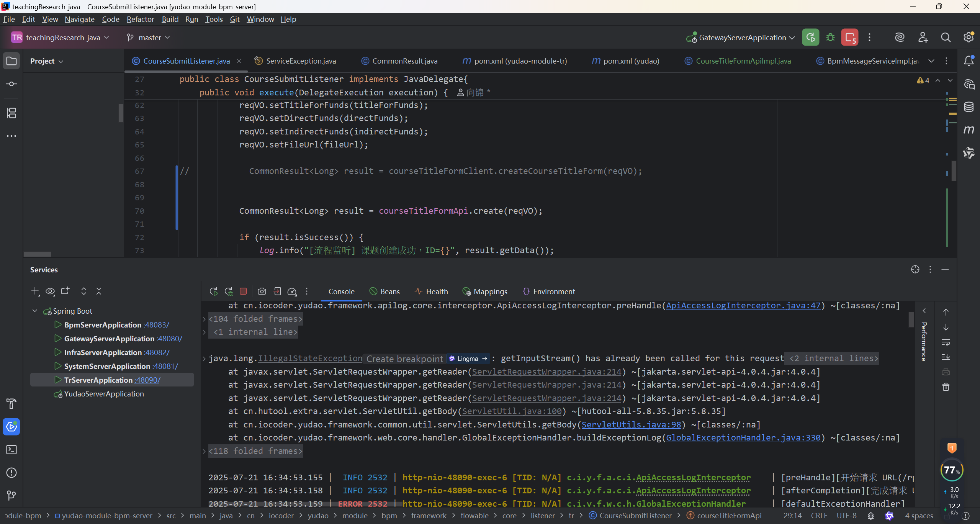Open the GlobalExceptionHandler.java:330 link
This screenshot has height=524, width=980.
coord(743,437)
